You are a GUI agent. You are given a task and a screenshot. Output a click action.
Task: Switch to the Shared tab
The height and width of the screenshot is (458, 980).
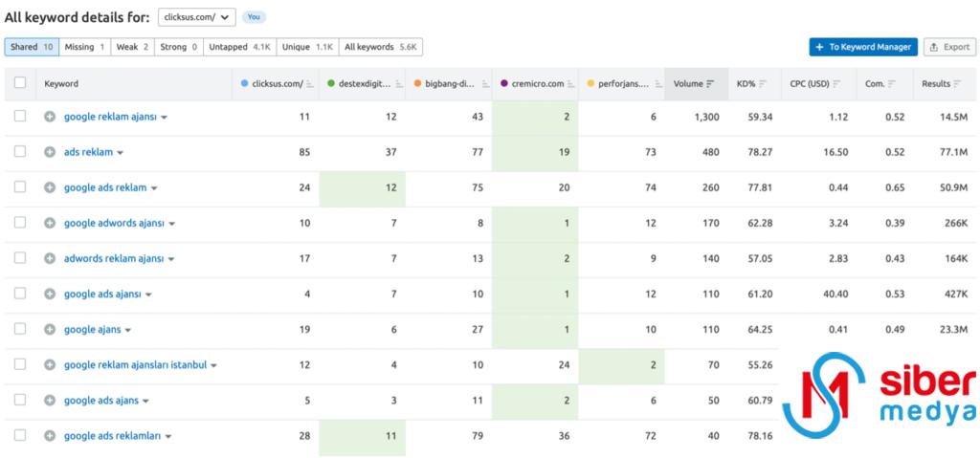click(32, 47)
